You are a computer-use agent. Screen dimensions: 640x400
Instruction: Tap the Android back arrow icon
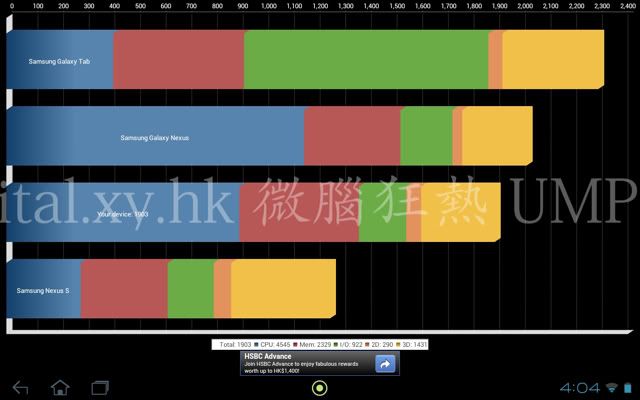[20, 387]
